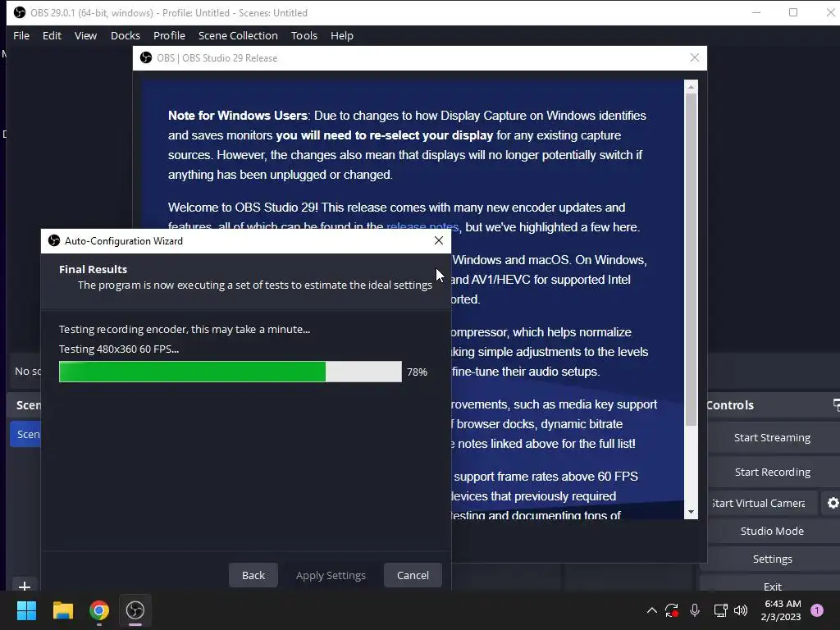Open the Tools menu
The height and width of the screenshot is (630, 840).
tap(304, 35)
